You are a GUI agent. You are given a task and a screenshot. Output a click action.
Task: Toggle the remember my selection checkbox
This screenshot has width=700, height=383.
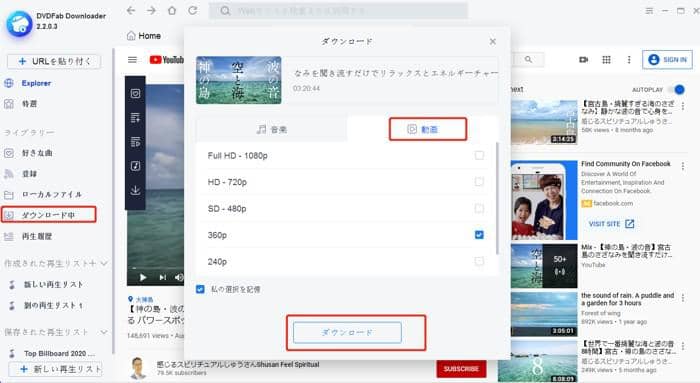tap(200, 289)
